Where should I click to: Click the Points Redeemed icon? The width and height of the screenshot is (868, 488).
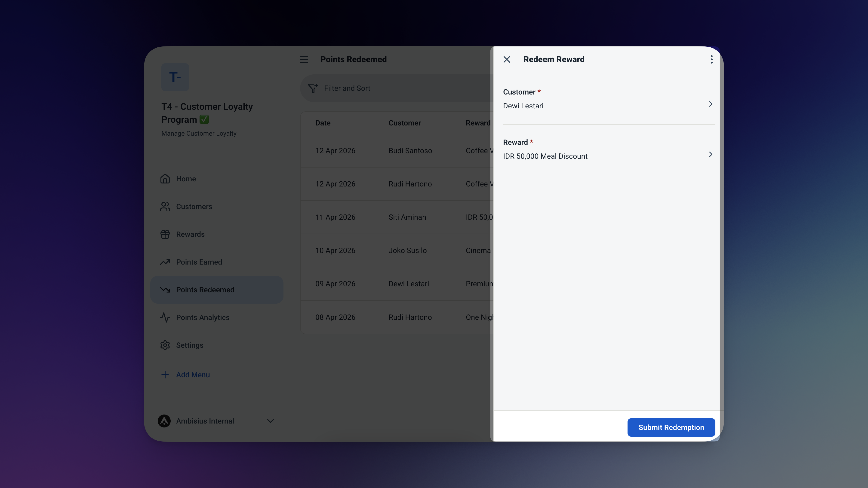165,290
